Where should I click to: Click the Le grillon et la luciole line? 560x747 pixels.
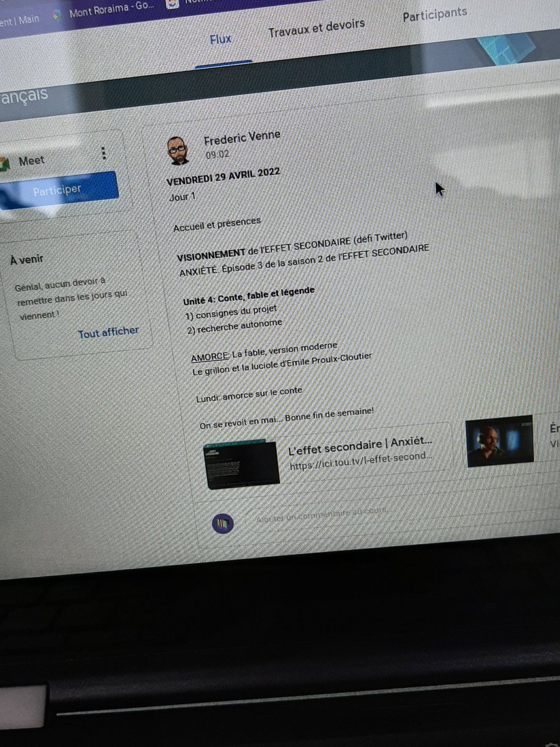click(282, 364)
